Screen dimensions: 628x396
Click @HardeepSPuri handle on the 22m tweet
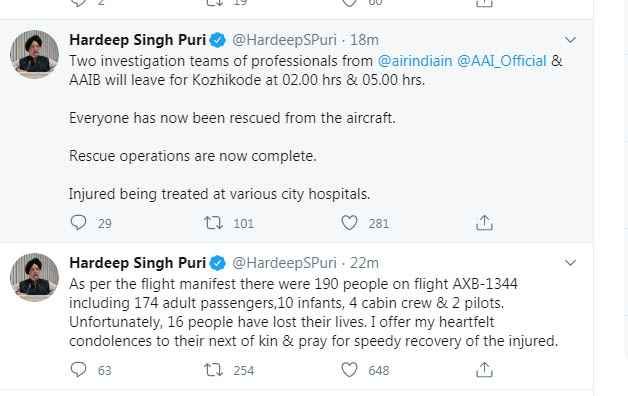coord(284,263)
